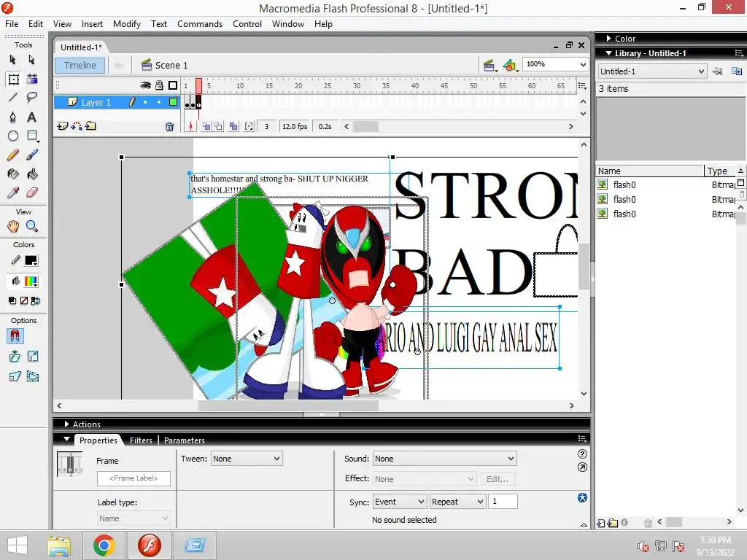Click the Black and White colors button
Viewport: 747px width, 560px height.
(x=12, y=300)
